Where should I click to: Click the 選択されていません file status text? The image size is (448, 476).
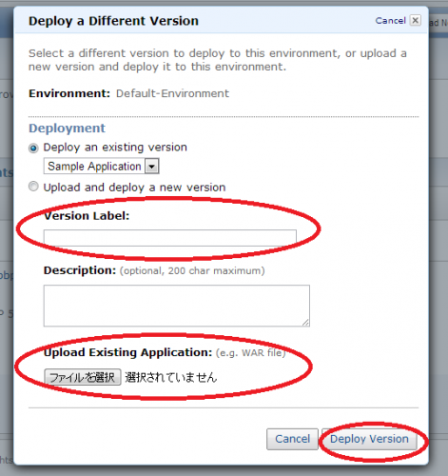pyautogui.click(x=171, y=377)
